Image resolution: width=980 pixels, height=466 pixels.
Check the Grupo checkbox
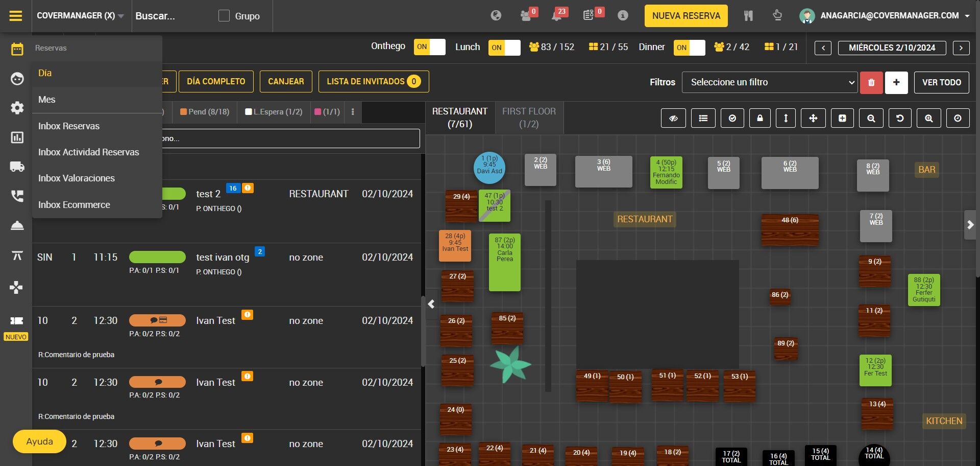[x=224, y=16]
